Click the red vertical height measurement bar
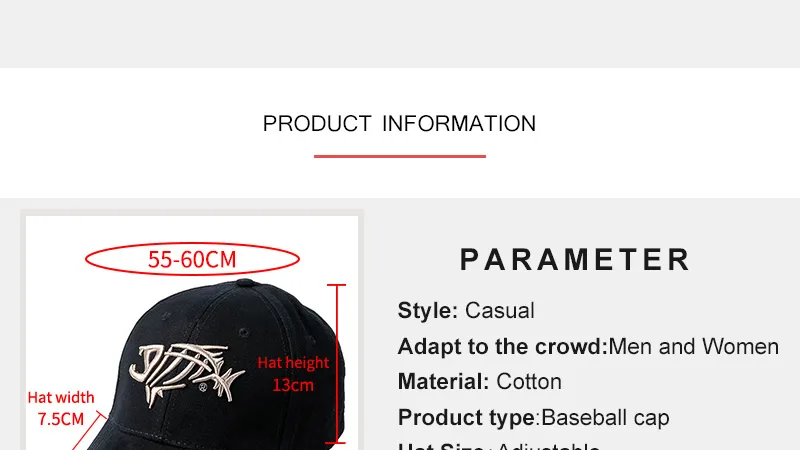This screenshot has width=800, height=450. click(337, 363)
